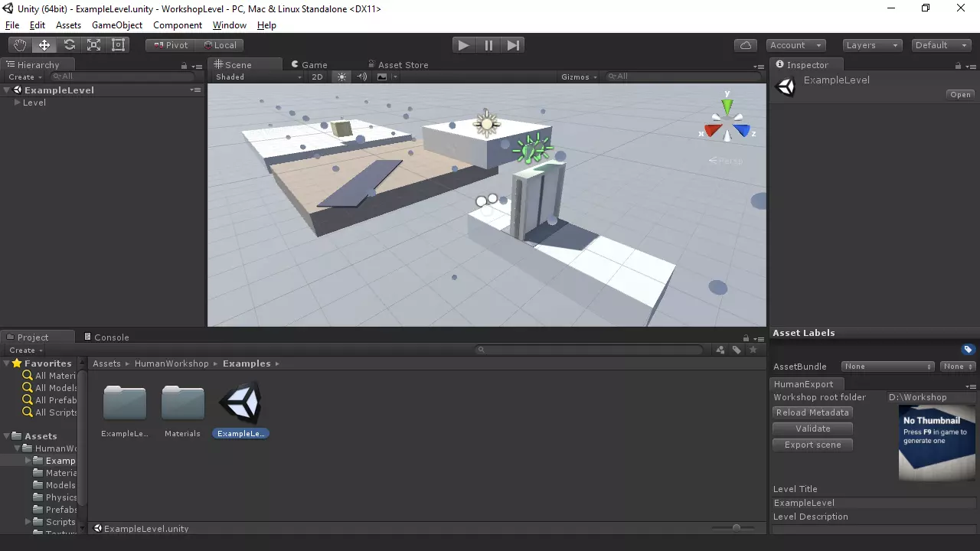This screenshot has width=980, height=551.
Task: Click the Export scene button
Action: [x=813, y=445]
